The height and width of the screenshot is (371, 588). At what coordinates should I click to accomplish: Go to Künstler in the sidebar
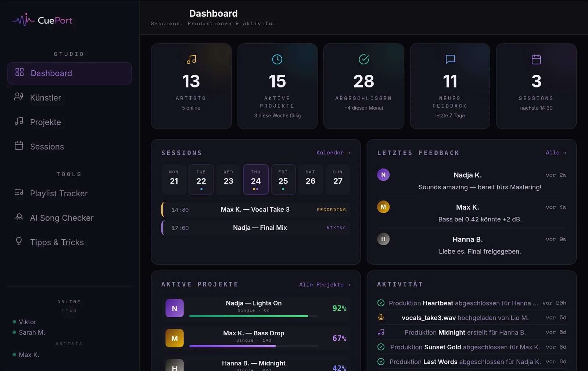point(69,97)
